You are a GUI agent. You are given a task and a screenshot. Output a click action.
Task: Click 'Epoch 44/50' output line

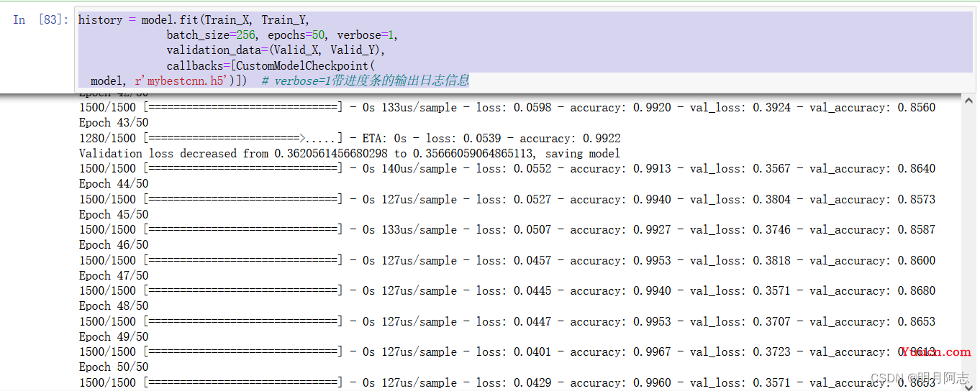[114, 184]
